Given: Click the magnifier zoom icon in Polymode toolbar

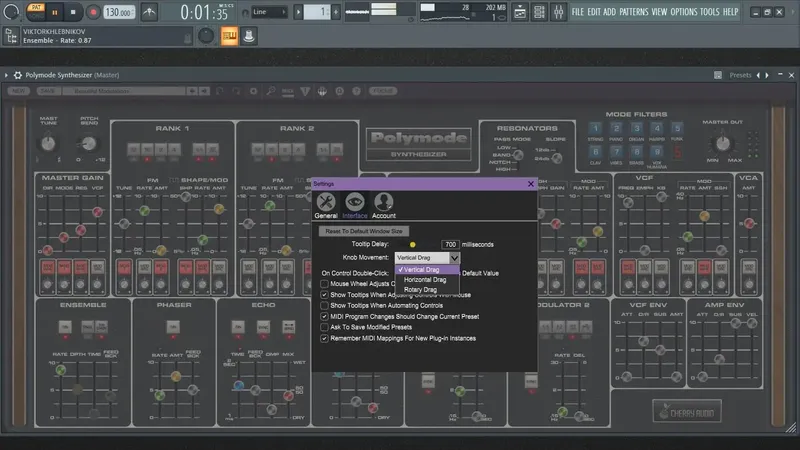Looking at the screenshot, I should (x=271, y=91).
